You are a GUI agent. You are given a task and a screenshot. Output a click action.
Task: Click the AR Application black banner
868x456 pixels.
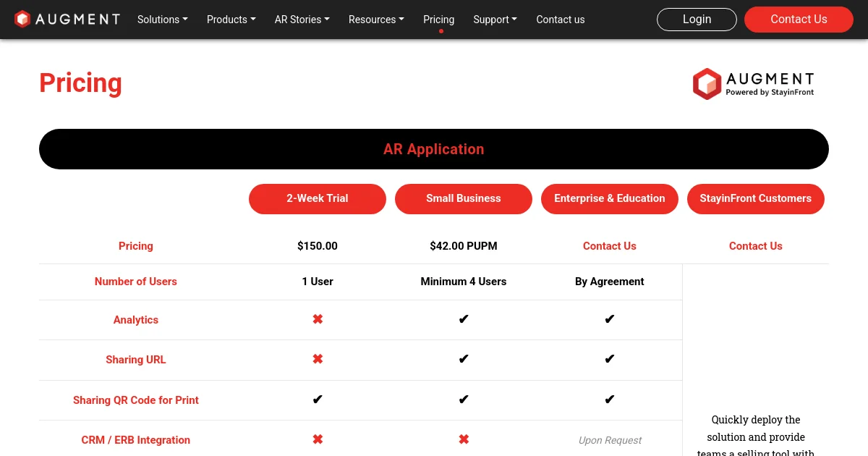(x=434, y=149)
